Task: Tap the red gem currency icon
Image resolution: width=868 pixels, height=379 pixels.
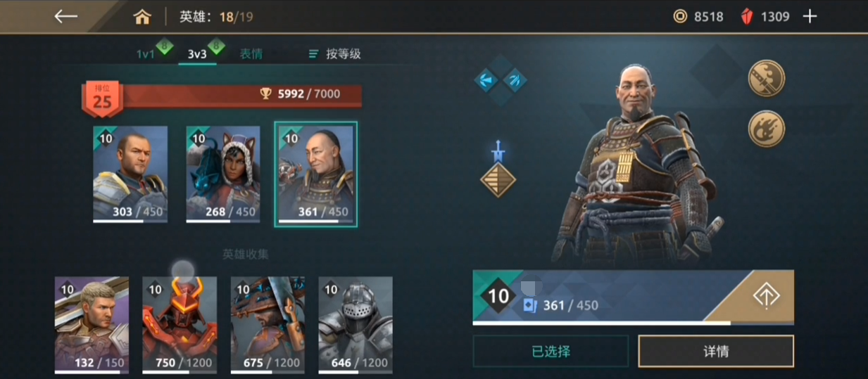Action: click(x=746, y=16)
